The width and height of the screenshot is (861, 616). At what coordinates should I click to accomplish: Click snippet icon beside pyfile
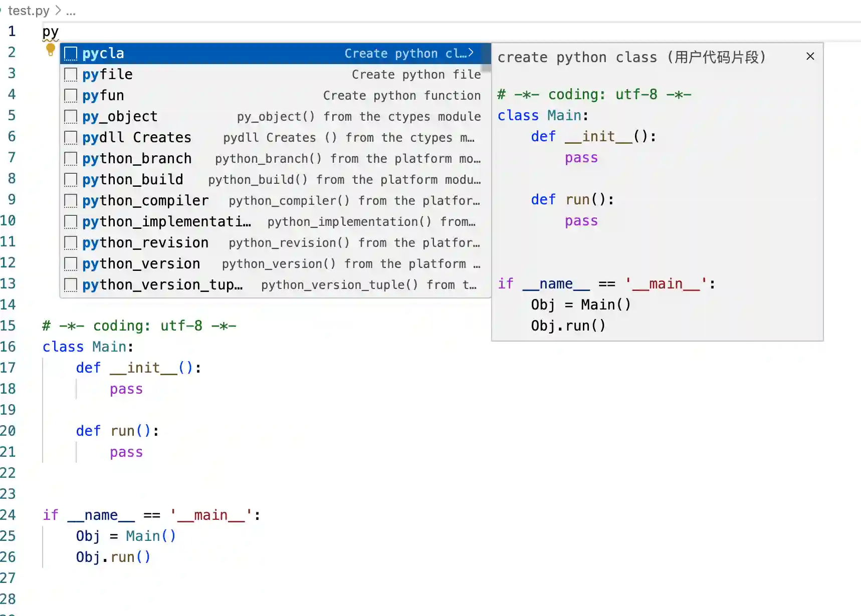[x=71, y=75]
